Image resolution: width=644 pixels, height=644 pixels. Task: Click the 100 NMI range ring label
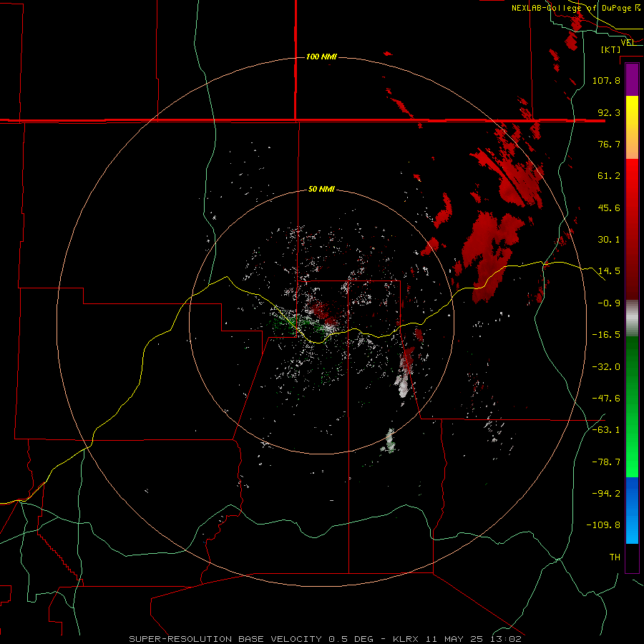click(321, 57)
